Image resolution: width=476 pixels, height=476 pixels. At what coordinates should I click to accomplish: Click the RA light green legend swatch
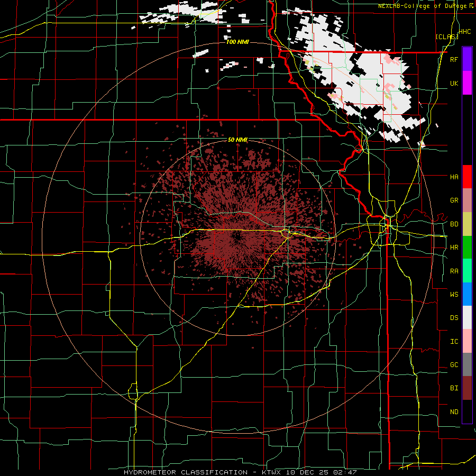click(x=467, y=271)
